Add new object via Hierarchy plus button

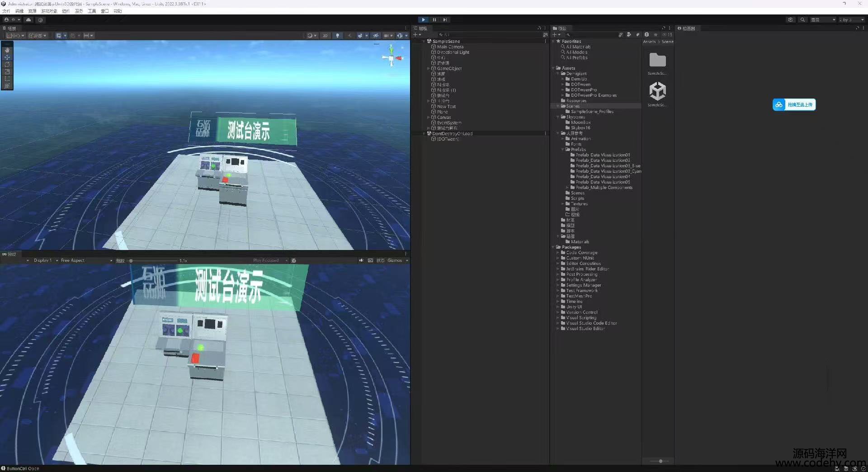417,35
